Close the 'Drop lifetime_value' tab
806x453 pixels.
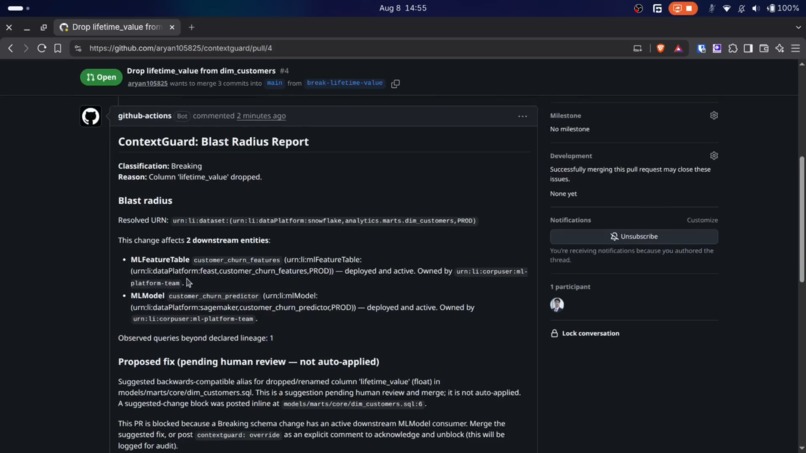[x=172, y=27]
